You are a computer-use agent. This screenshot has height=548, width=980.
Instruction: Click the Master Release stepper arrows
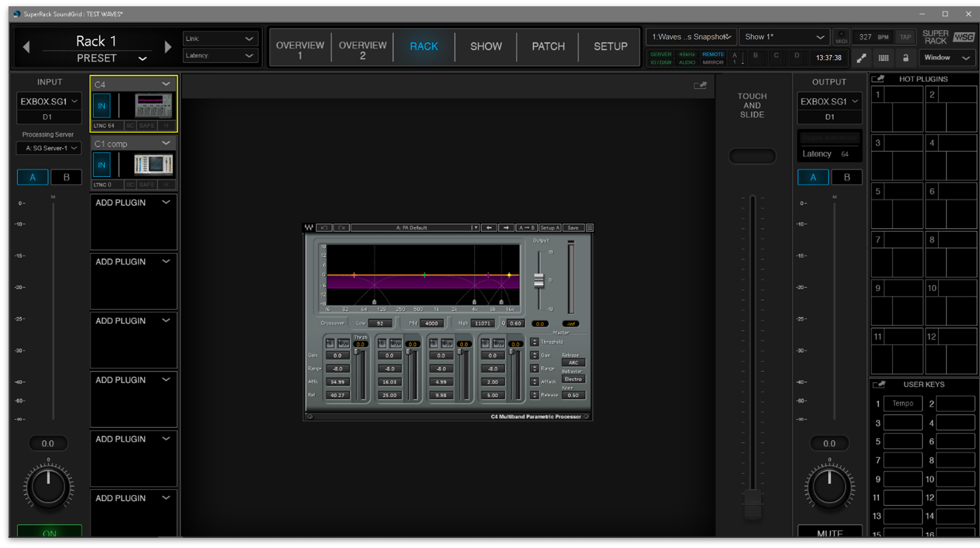pos(535,395)
